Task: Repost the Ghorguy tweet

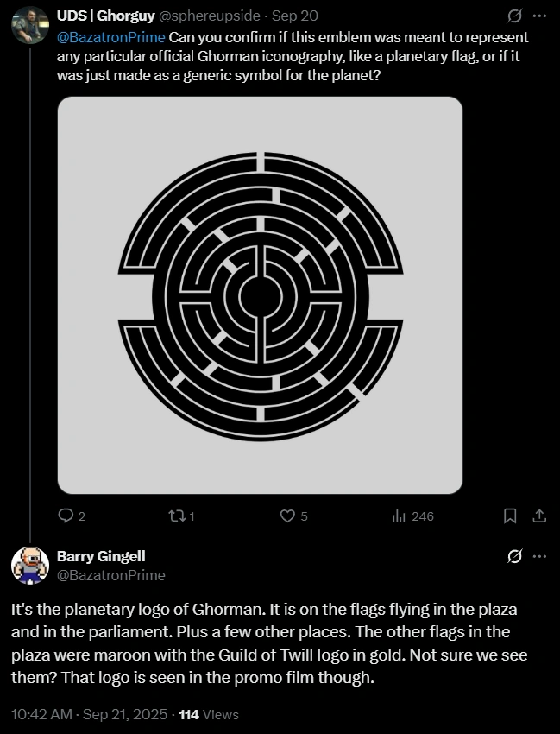Action: coord(176,516)
